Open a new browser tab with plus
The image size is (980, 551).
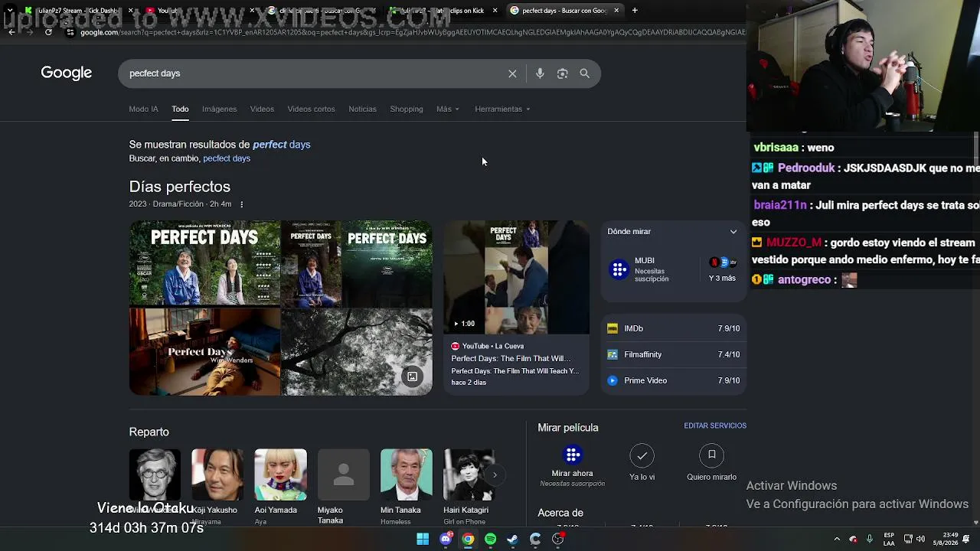[635, 11]
